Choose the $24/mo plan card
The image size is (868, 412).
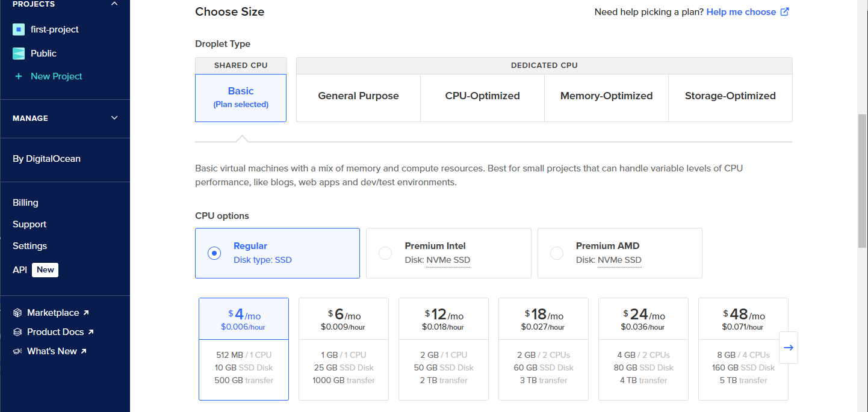[643, 349]
